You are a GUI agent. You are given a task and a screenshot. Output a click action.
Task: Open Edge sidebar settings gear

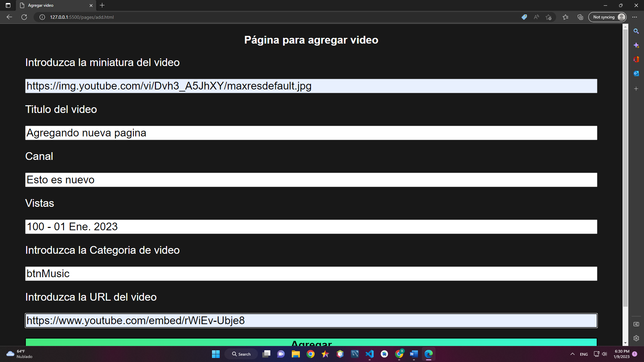click(x=636, y=338)
